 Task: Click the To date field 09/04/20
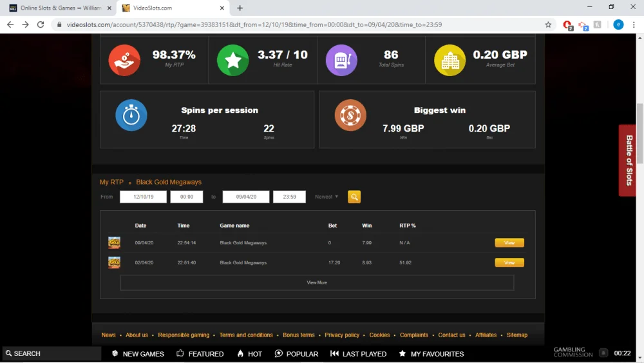(x=246, y=197)
